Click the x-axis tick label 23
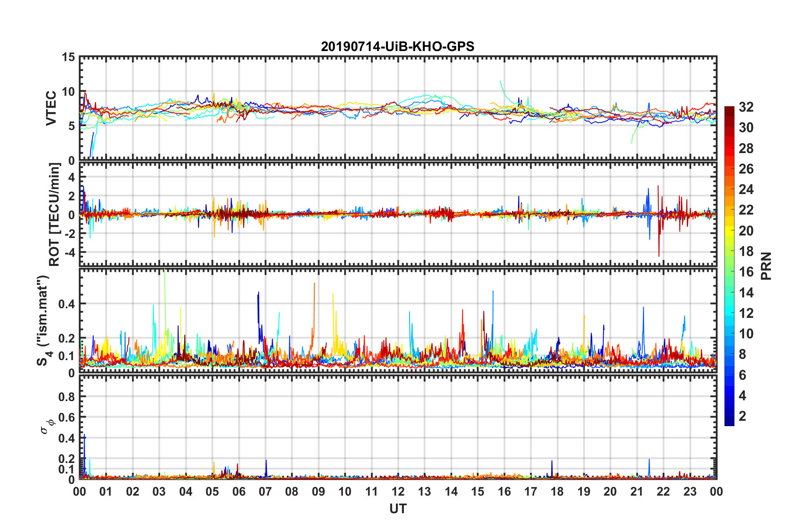This screenshot has width=796, height=532. pyautogui.click(x=690, y=491)
